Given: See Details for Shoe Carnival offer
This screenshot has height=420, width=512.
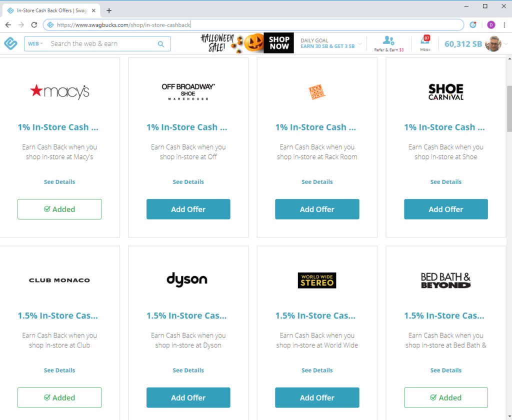Looking at the screenshot, I should [445, 182].
